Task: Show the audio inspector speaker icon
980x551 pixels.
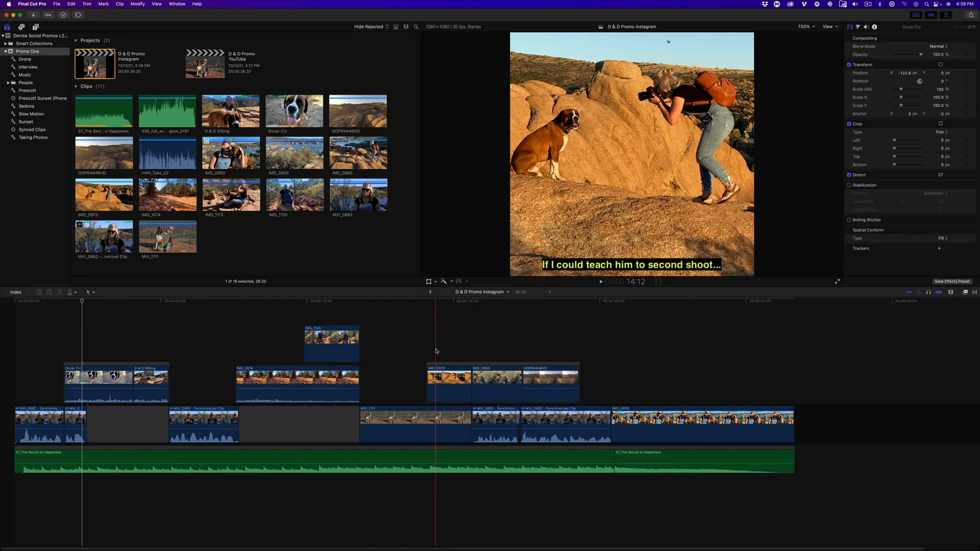Action: pos(866,27)
